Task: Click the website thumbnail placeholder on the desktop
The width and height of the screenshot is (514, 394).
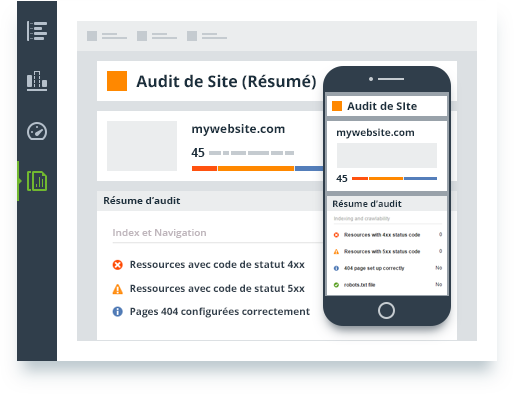Action: point(142,146)
